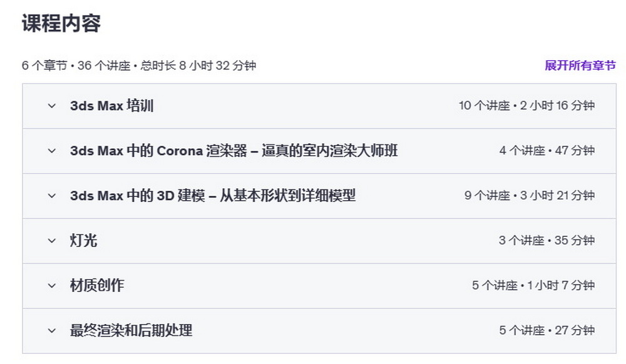
Task: Click the 10 个讲座 • 2 小时 16 分钟 label
Action: click(526, 106)
